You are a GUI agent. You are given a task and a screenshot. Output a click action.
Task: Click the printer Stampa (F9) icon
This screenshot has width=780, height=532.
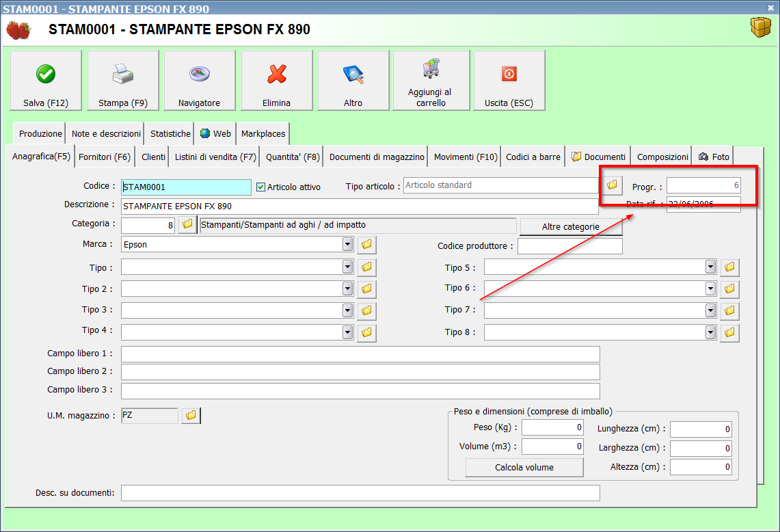coord(123,74)
